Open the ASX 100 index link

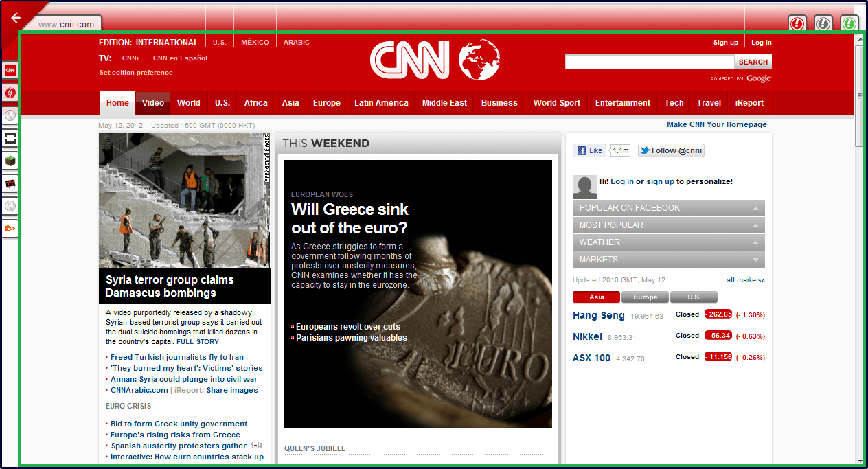click(591, 358)
